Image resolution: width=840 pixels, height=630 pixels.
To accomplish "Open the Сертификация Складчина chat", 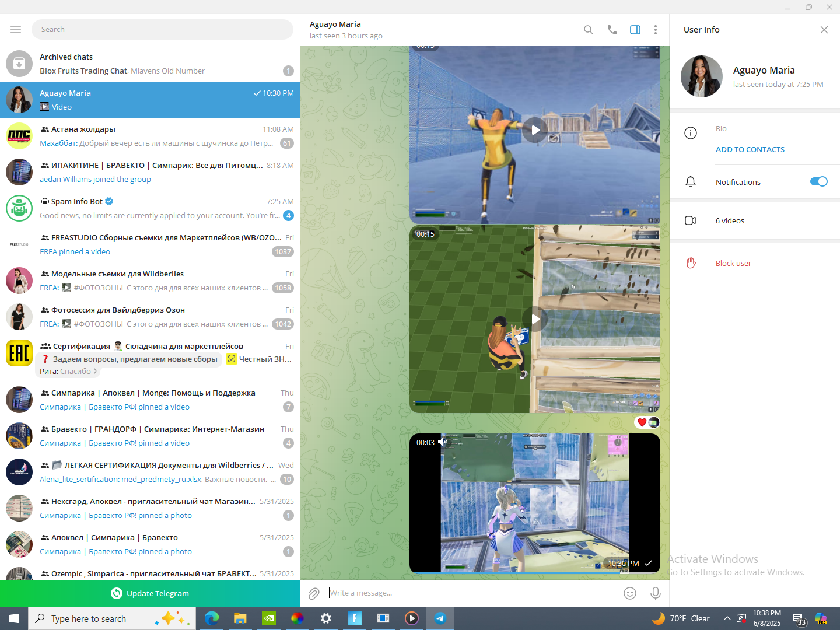I will 150,358.
